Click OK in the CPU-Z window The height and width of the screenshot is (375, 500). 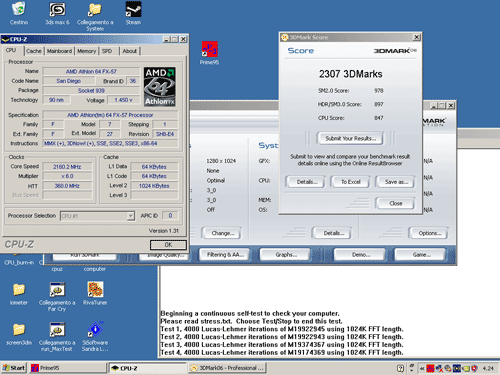[x=168, y=245]
